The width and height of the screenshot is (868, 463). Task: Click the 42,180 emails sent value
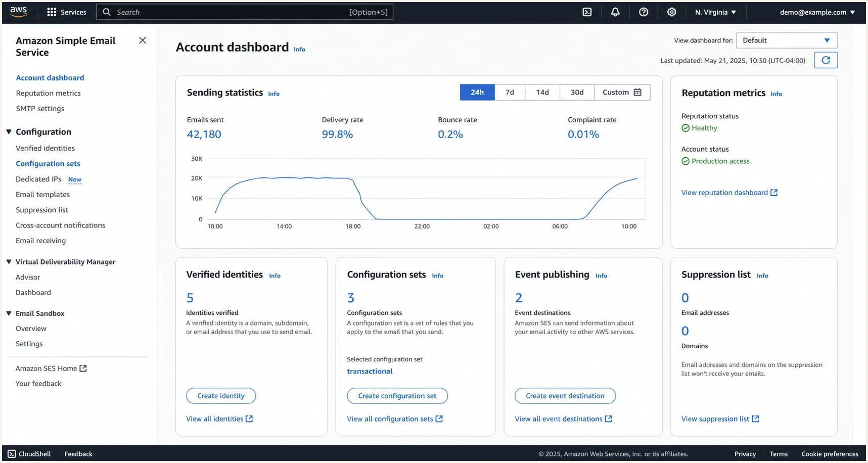point(204,134)
